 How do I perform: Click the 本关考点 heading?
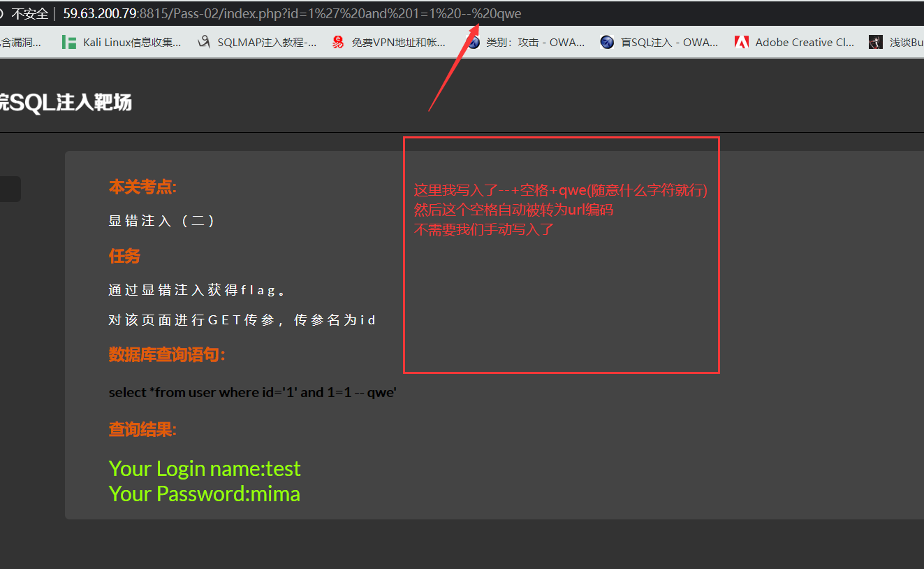(142, 187)
